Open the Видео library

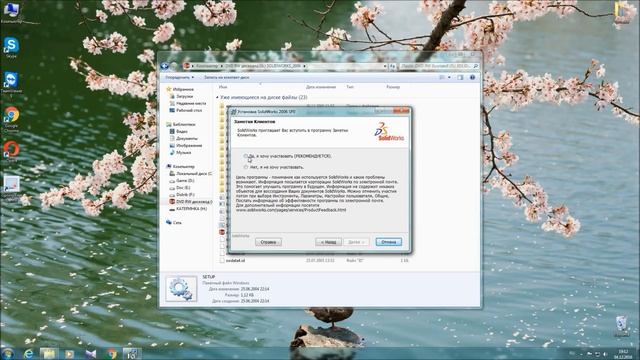pos(179,131)
